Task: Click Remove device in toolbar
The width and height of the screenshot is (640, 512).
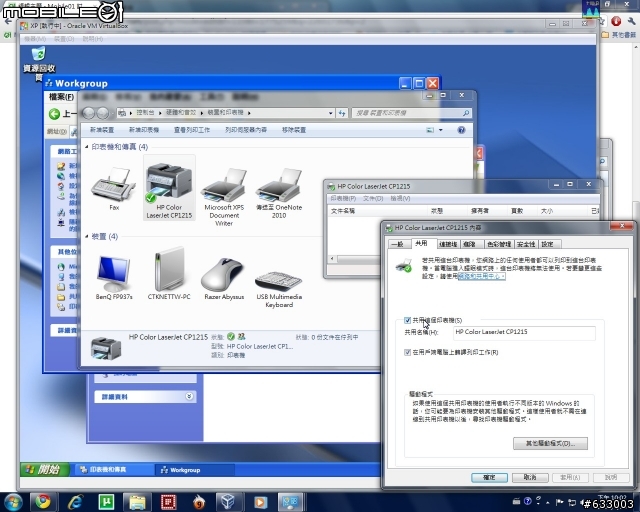Action: (293, 130)
